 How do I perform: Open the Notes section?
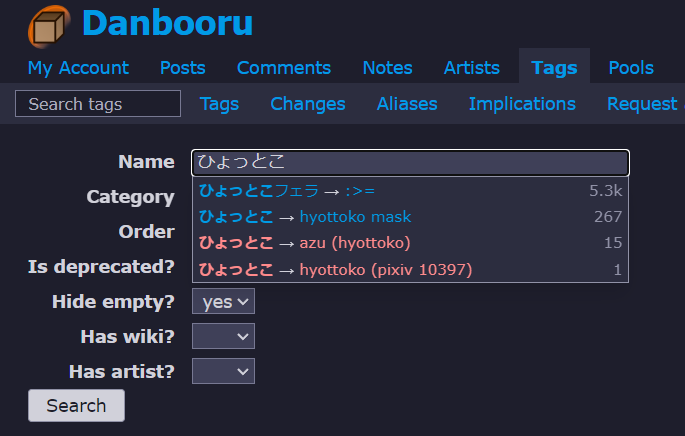pyautogui.click(x=387, y=68)
